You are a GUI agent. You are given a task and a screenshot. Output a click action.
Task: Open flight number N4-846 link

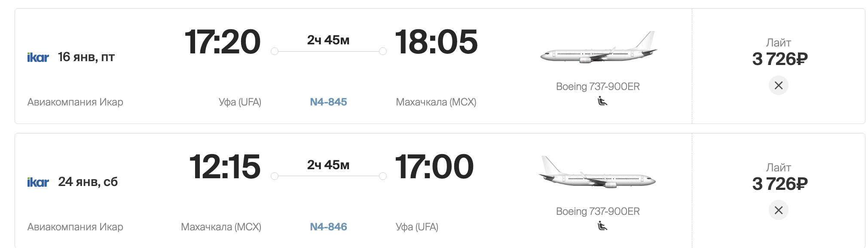point(328,227)
